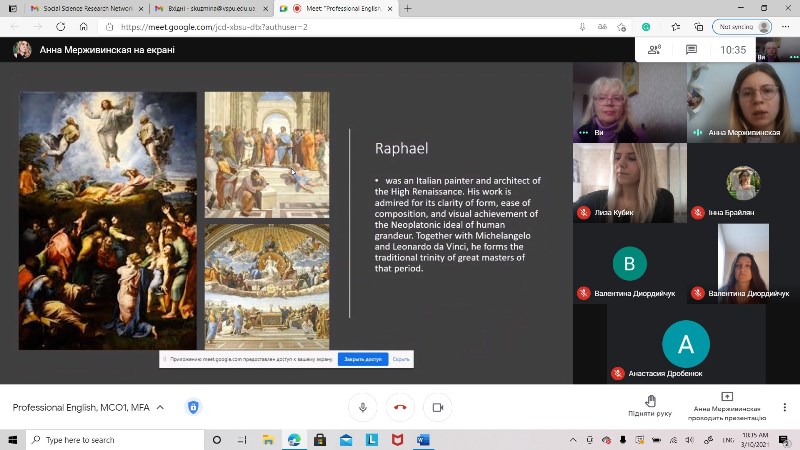Click the green extension icon in toolbar

646,27
